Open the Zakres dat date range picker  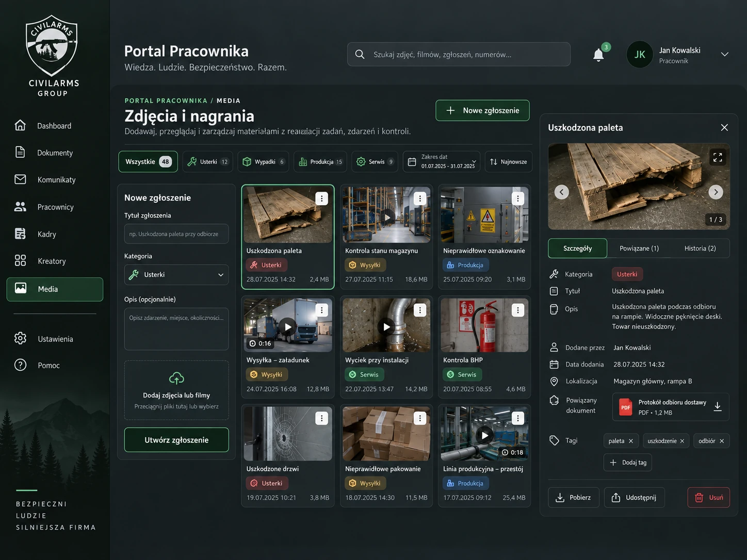442,161
